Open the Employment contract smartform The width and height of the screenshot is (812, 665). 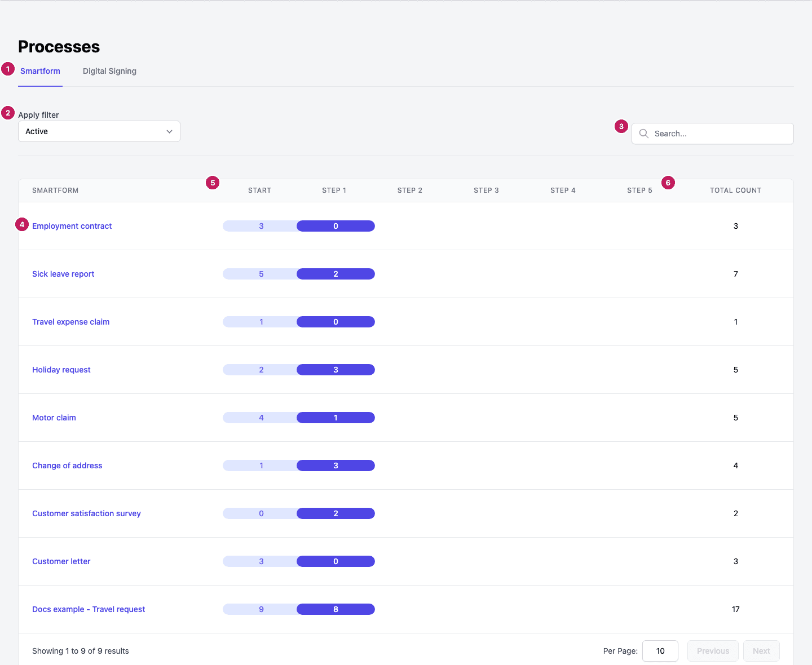(x=72, y=226)
